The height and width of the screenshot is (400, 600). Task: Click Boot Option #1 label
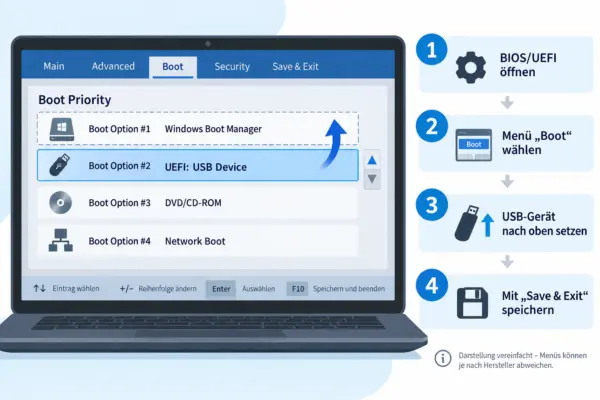[x=119, y=129]
